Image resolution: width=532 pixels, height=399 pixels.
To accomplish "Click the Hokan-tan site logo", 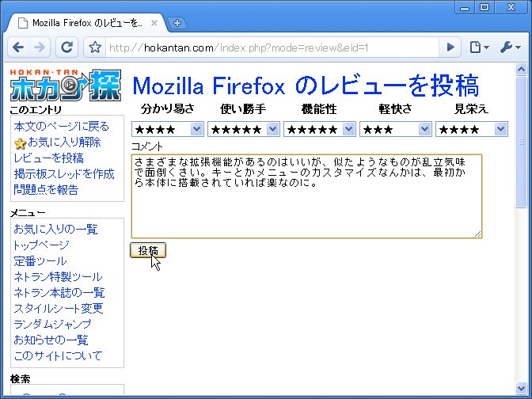I will pos(66,85).
